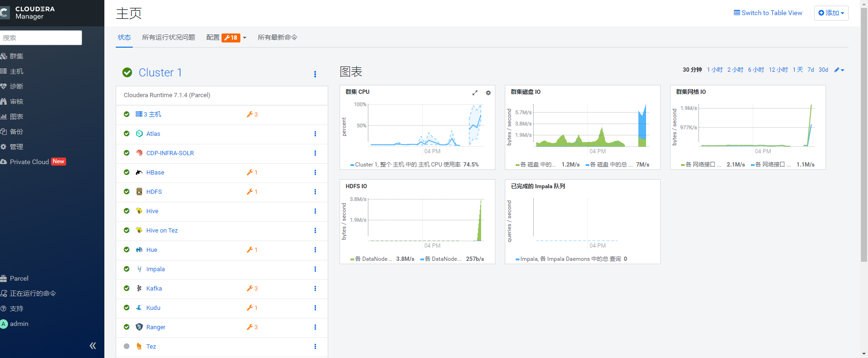The width and height of the screenshot is (868, 358).
Task: Open the 添加 (Add) dropdown button
Action: 831,13
